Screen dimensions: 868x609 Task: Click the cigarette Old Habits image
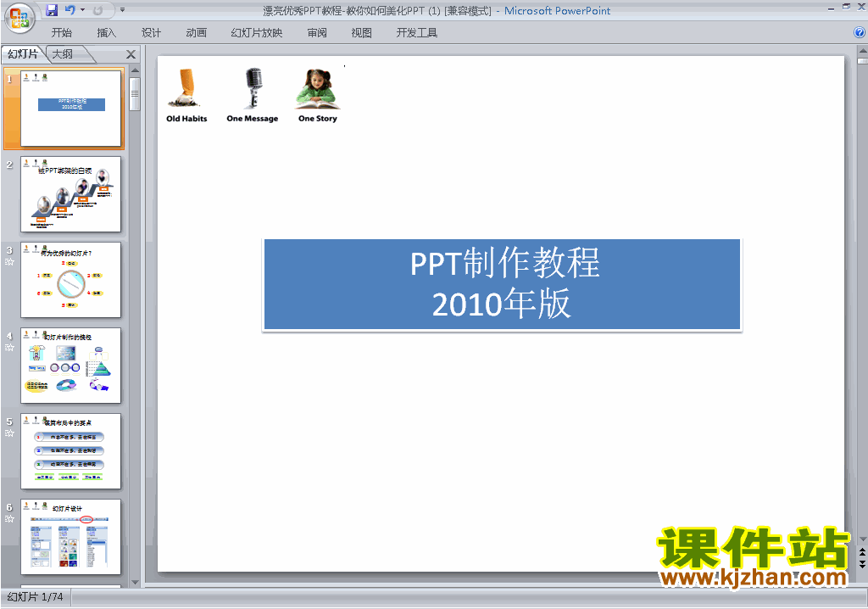pyautogui.click(x=186, y=87)
